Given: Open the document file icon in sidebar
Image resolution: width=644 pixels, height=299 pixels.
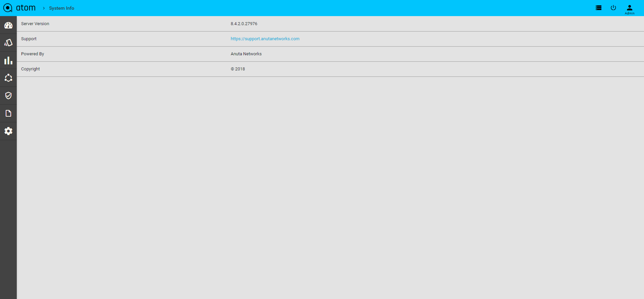Looking at the screenshot, I should 8,113.
